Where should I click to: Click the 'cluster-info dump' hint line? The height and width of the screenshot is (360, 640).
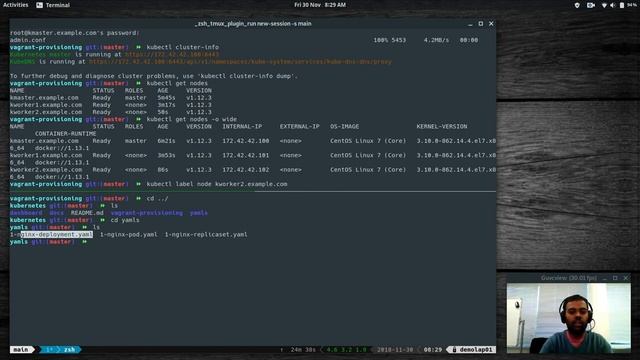click(154, 76)
